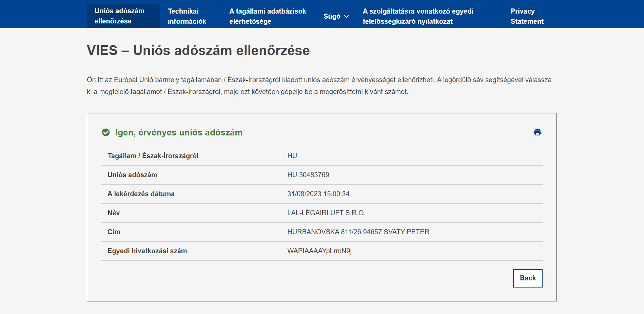Print the VAT validation result
Viewport: 644px width, 314px height.
pyautogui.click(x=537, y=132)
